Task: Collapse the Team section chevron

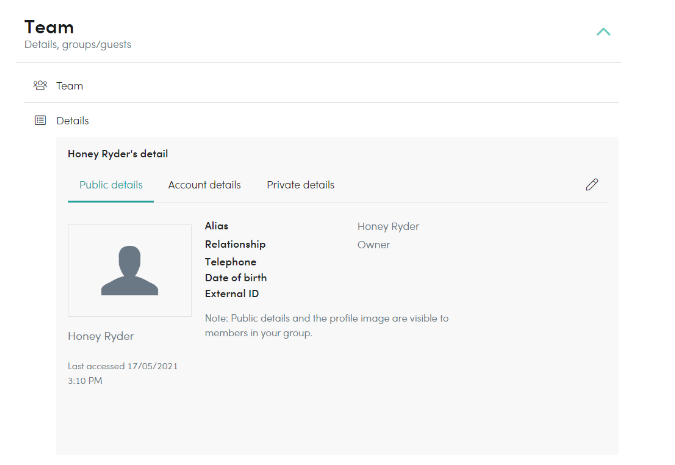Action: (x=603, y=32)
